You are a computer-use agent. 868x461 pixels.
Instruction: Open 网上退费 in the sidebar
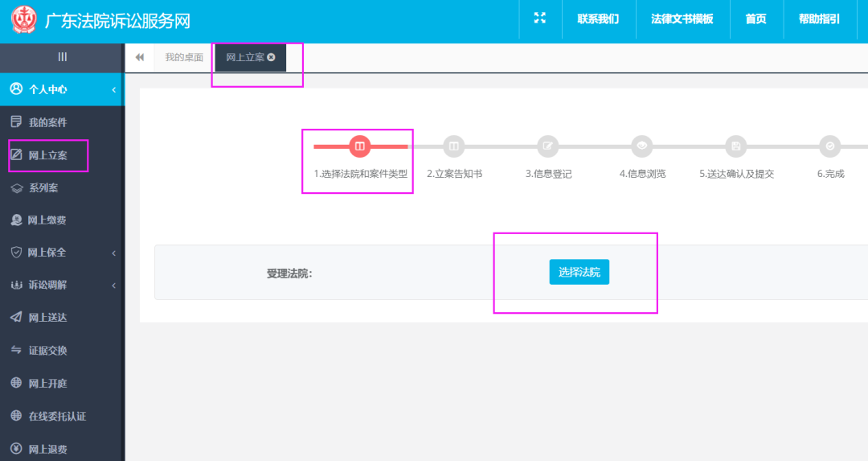[x=47, y=450]
